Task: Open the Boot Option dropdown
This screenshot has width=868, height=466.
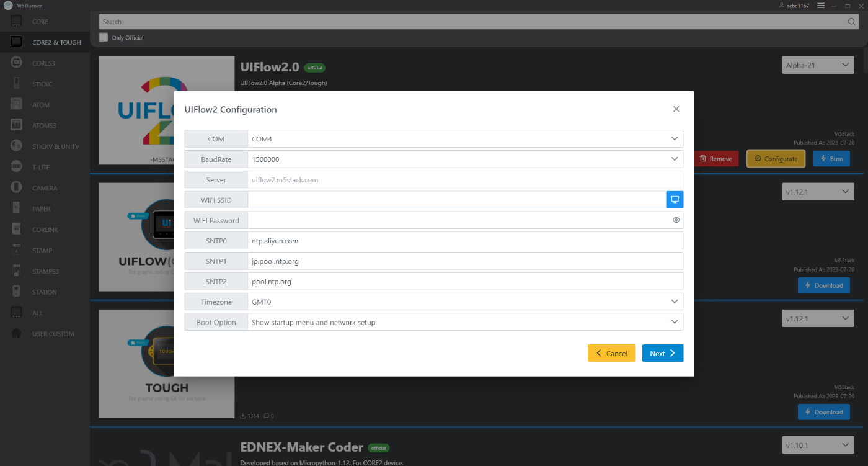Action: click(674, 321)
